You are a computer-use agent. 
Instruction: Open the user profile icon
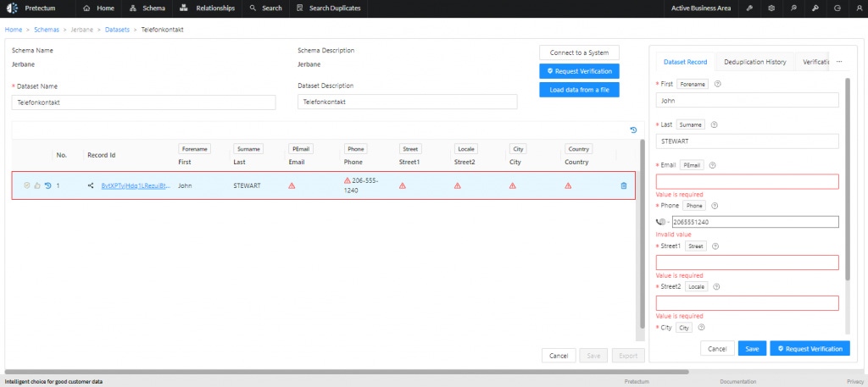point(859,8)
